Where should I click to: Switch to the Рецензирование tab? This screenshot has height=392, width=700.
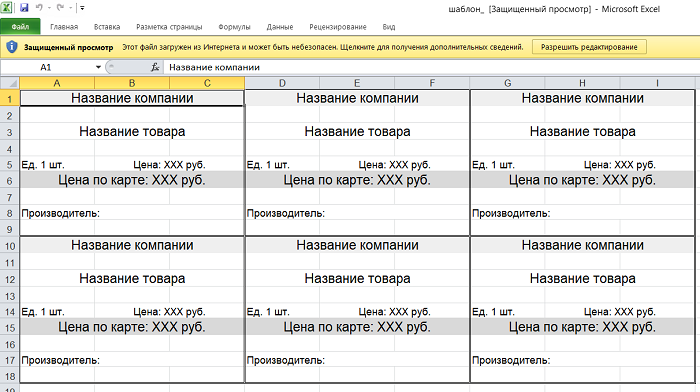[338, 27]
